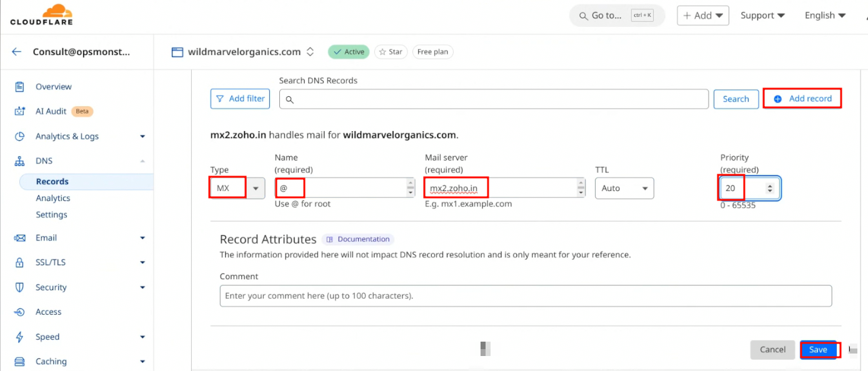
Task: Click the back arrow beside account name
Action: tap(17, 52)
